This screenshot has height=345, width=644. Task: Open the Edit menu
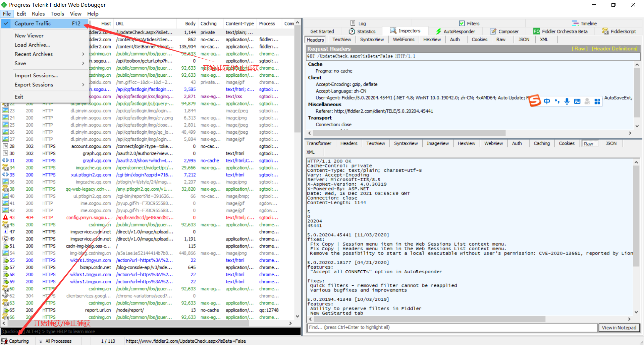coord(21,14)
